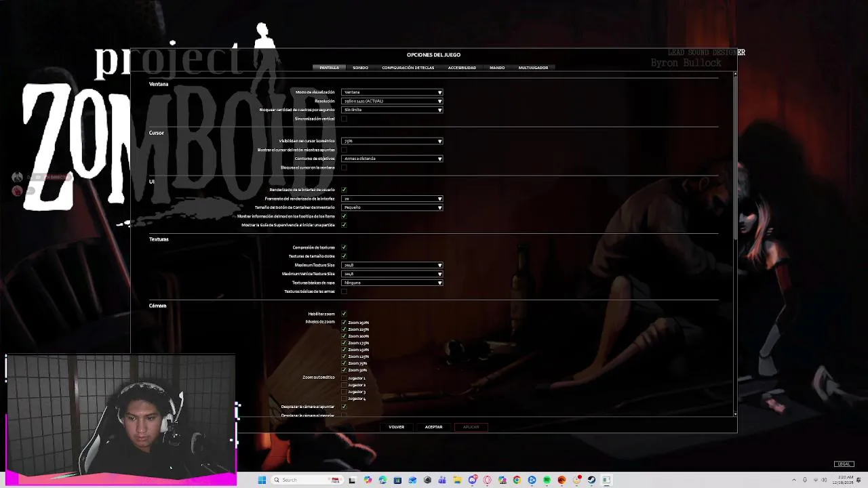The height and width of the screenshot is (488, 868).
Task: Expand Bloquear cantidad de cuadros por segundo dropdown
Action: (392, 110)
